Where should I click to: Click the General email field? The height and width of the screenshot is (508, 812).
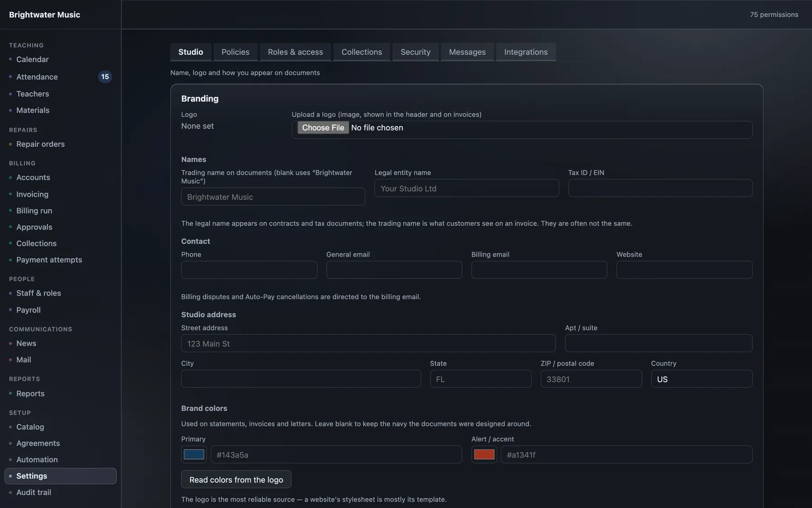[x=394, y=270]
